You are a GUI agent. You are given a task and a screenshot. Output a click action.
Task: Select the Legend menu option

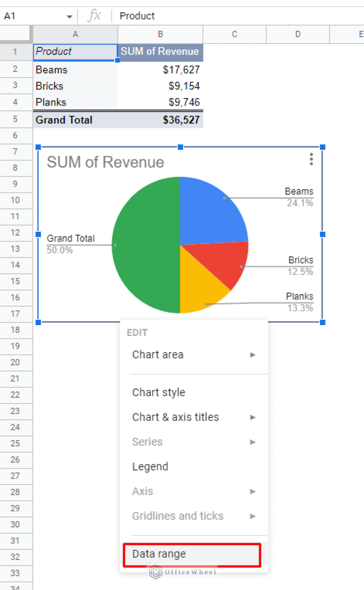click(x=150, y=466)
